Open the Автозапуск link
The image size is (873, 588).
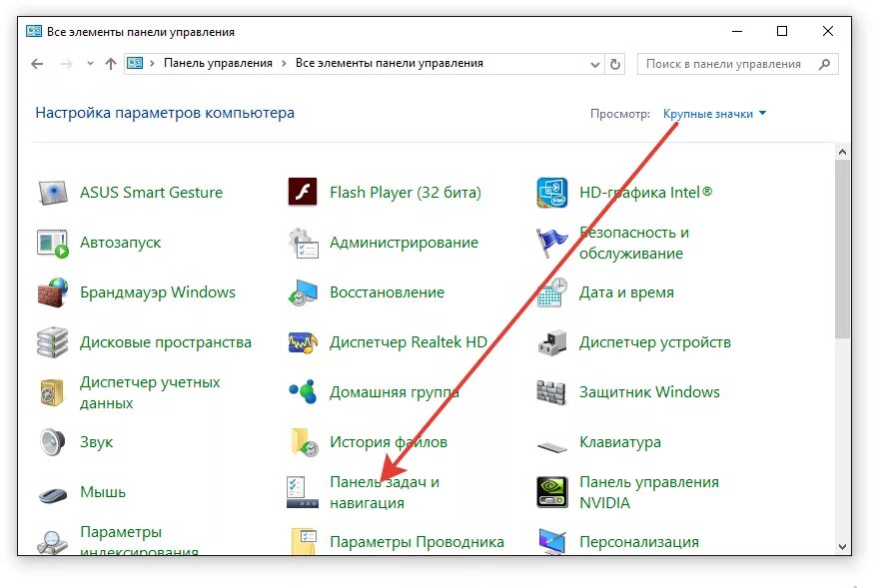tap(120, 243)
